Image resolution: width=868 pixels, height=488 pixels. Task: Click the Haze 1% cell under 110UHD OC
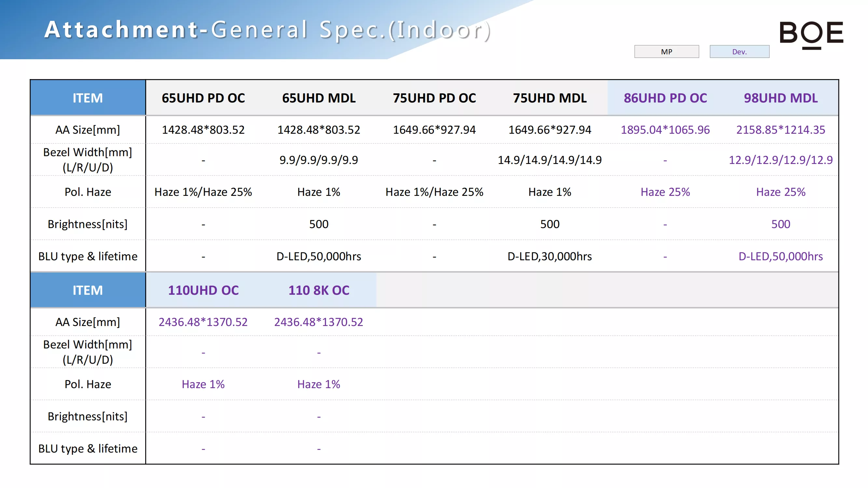tap(203, 384)
